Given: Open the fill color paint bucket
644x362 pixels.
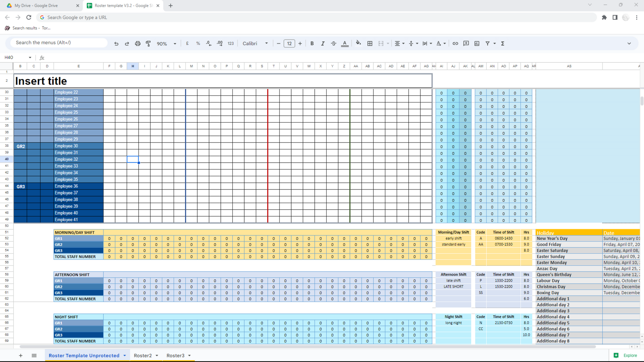Looking at the screenshot, I should (x=358, y=44).
